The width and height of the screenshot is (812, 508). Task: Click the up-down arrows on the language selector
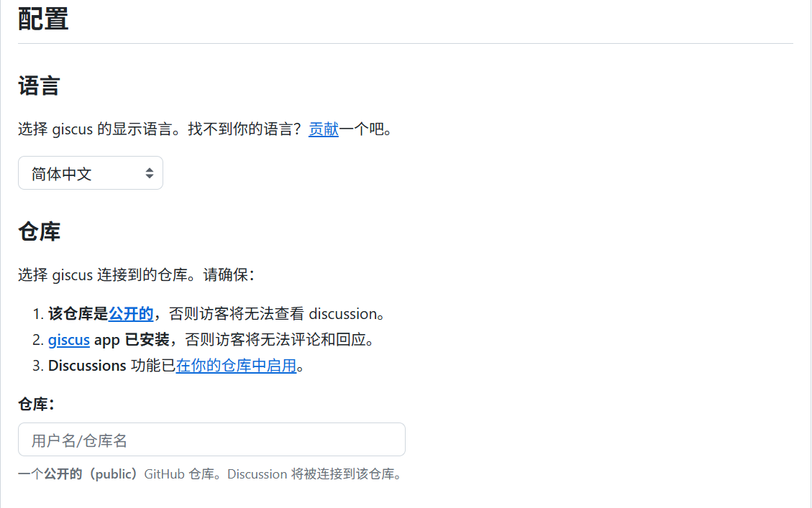[x=149, y=173]
